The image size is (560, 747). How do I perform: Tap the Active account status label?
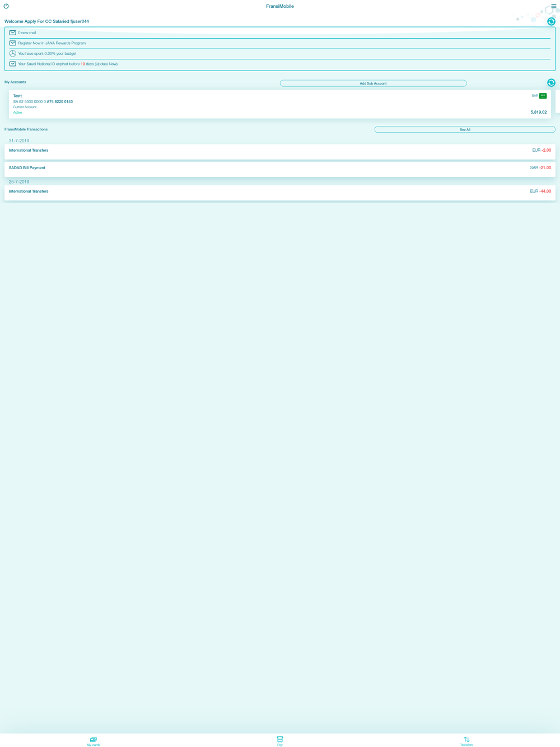pos(17,113)
